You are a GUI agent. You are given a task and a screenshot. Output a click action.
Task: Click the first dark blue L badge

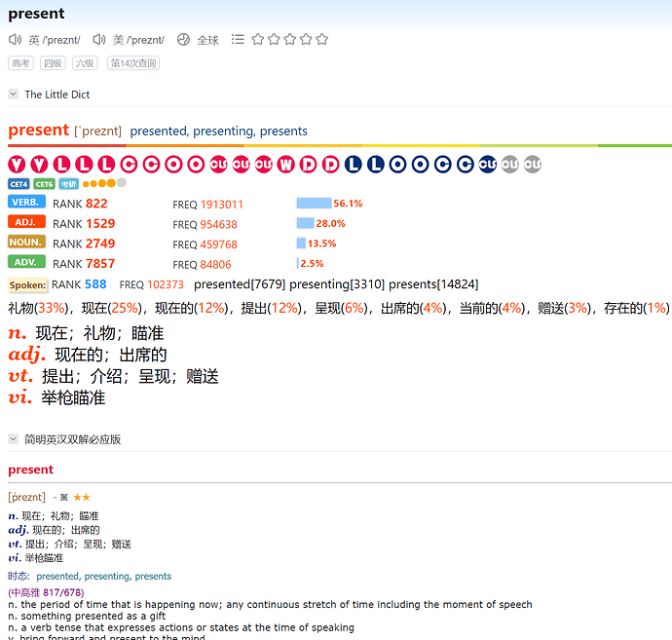coord(354,165)
